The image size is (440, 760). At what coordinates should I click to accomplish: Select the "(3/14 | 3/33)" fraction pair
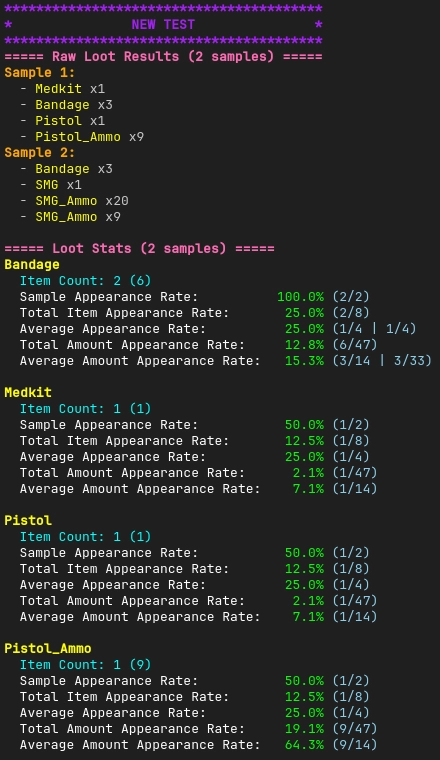(382, 360)
